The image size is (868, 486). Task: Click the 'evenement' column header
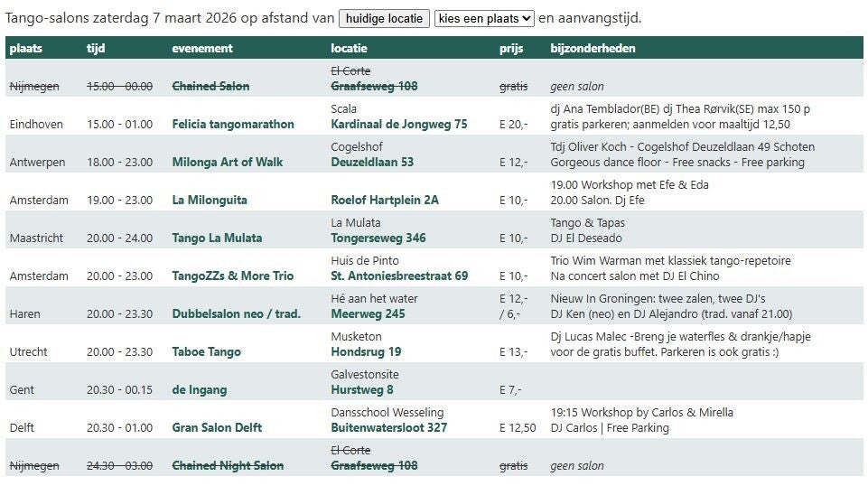(x=202, y=48)
